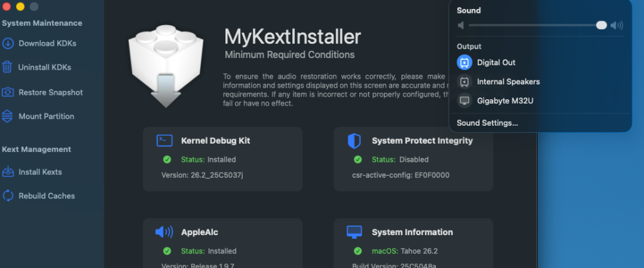Viewport: 644px width, 268px height.
Task: Open Restore Snapshot in sidebar
Action: point(51,93)
